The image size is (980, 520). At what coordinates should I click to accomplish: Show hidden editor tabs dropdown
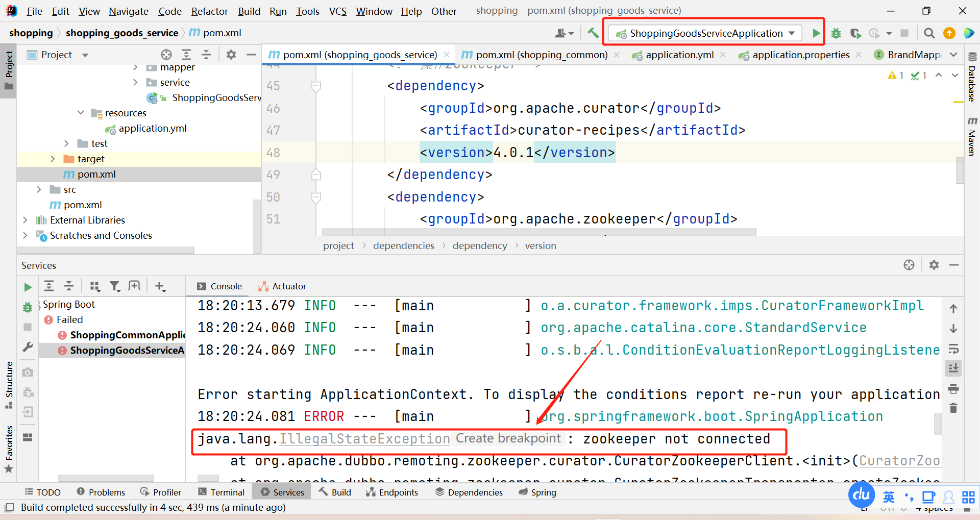(953, 55)
